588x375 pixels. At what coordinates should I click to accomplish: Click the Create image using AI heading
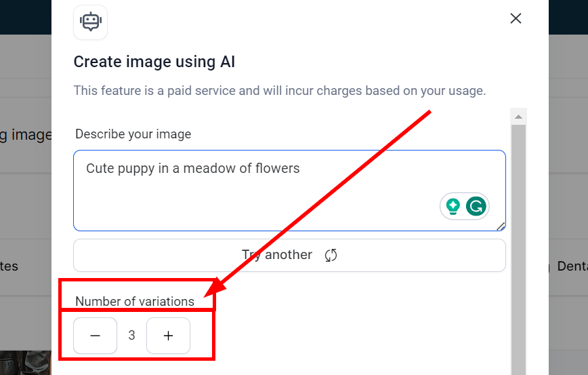154,62
